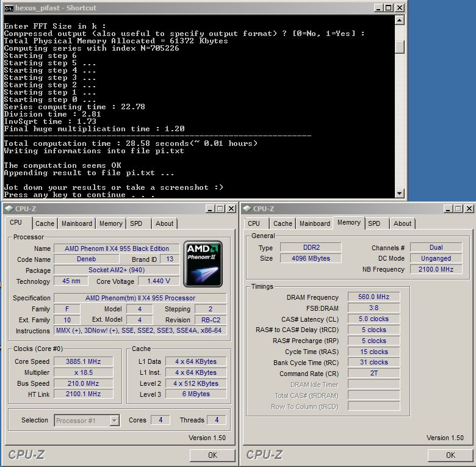Click the AMD Phenom II logo image

coord(203,264)
